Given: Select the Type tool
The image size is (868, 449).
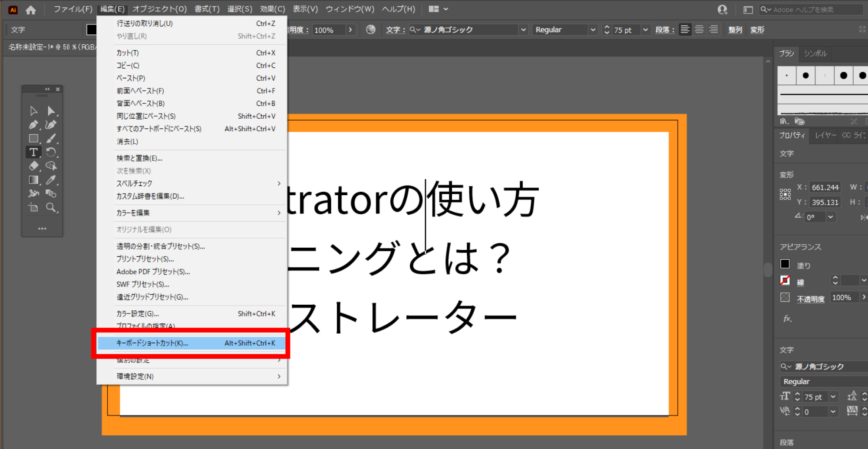Looking at the screenshot, I should coord(33,152).
